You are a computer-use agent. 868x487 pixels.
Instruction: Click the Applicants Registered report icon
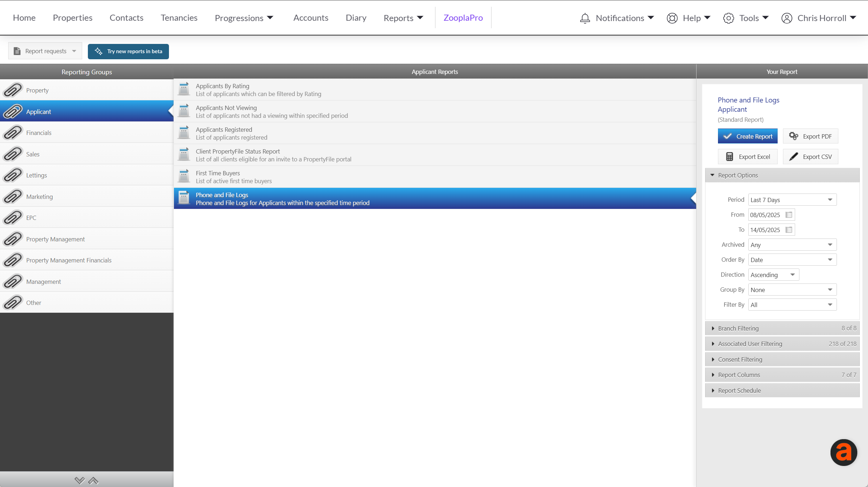pyautogui.click(x=184, y=133)
